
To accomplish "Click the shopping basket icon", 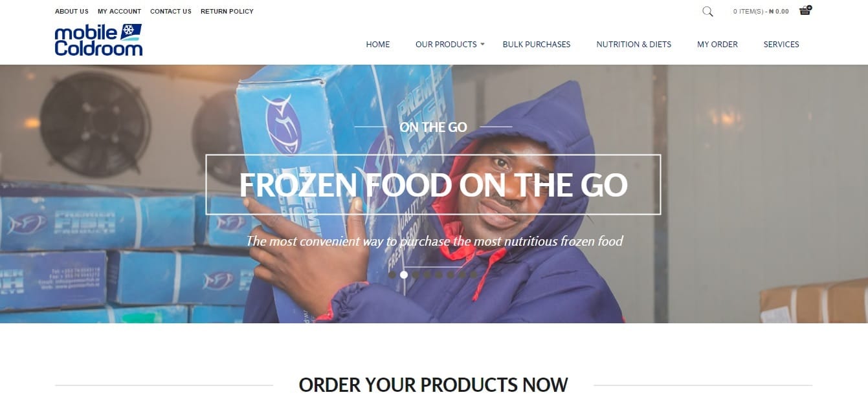I will tap(805, 10).
